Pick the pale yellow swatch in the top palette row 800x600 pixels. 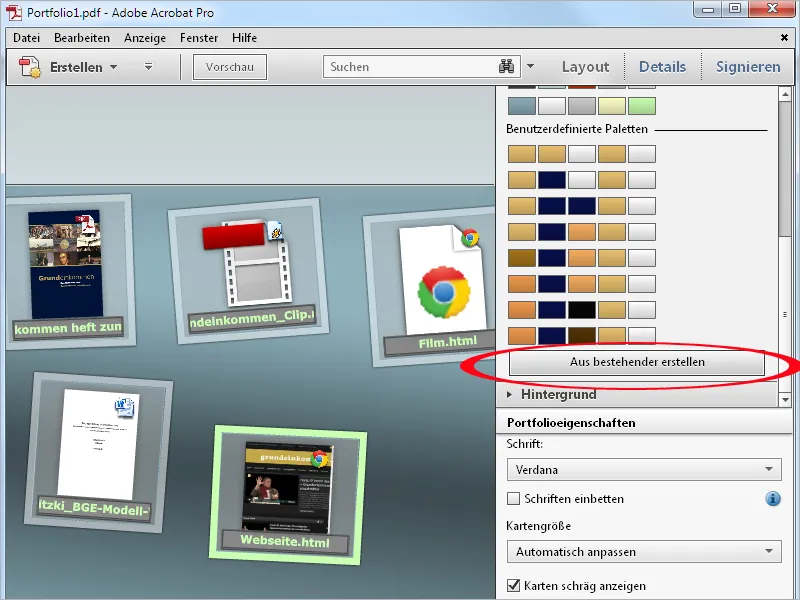(x=611, y=106)
